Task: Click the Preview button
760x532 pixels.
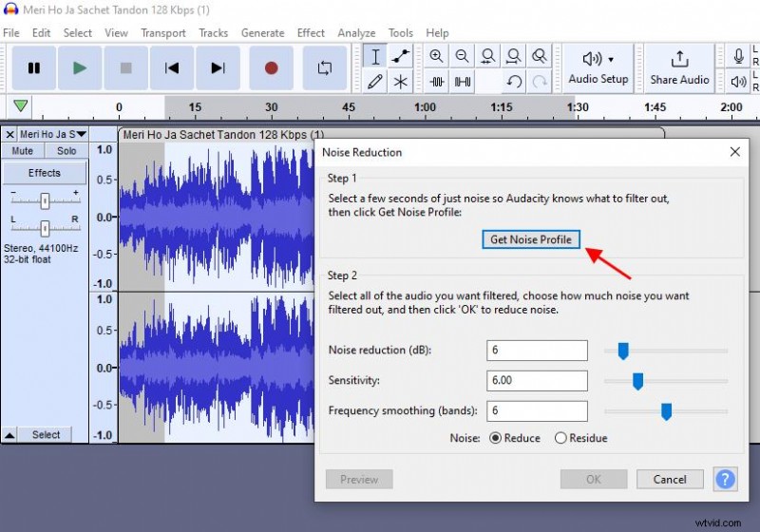Action: click(x=359, y=479)
